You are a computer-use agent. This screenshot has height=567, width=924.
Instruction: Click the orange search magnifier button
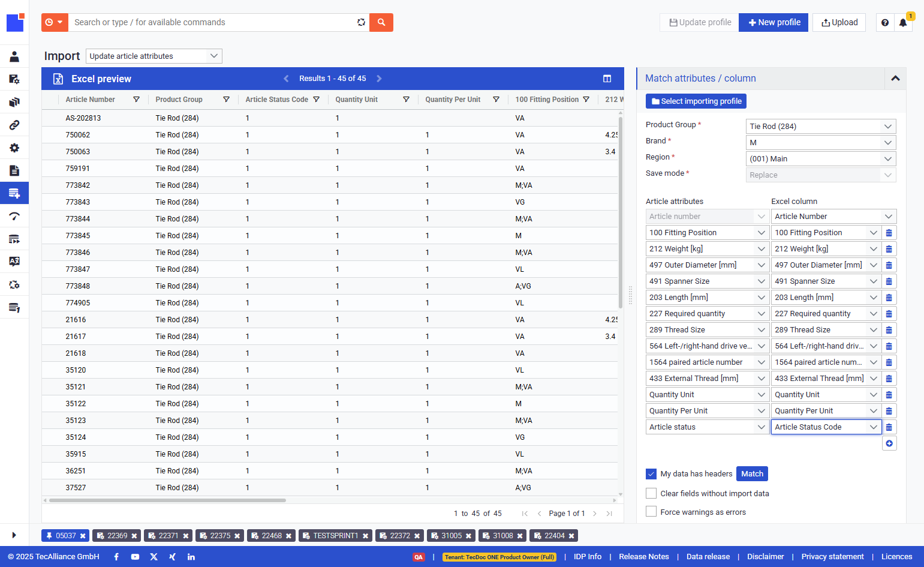pyautogui.click(x=381, y=22)
